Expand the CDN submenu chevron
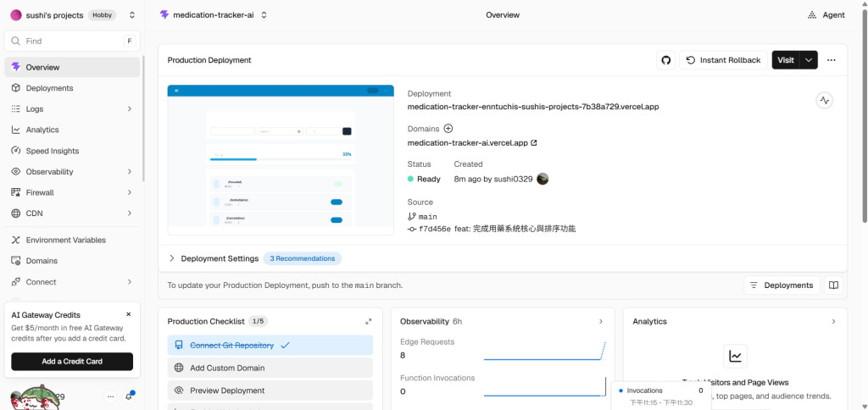 point(130,213)
